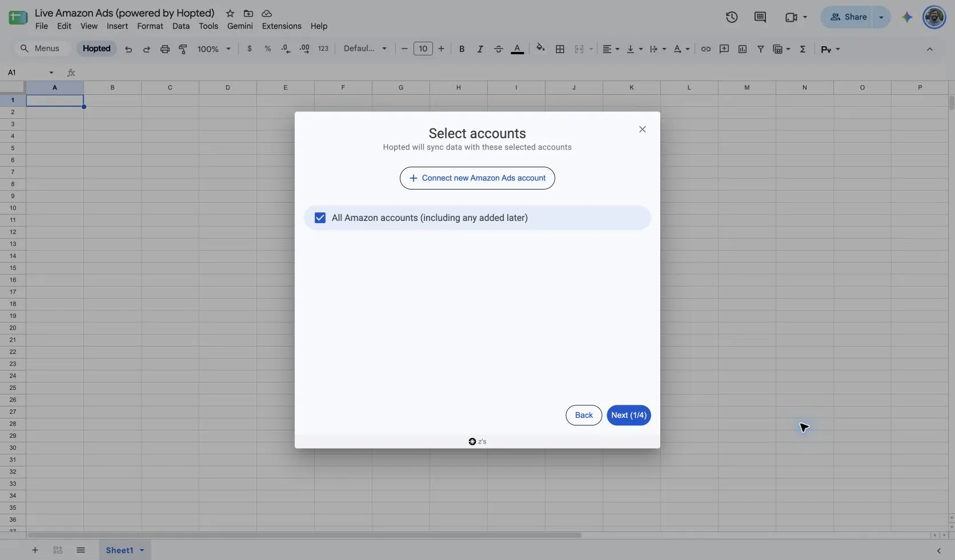Expand the Share options arrow
The image size is (955, 560).
click(x=881, y=17)
